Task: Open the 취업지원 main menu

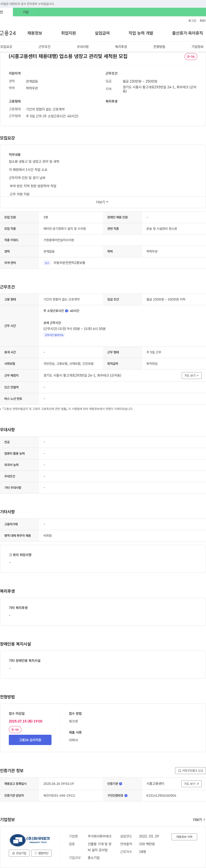Action: [68, 33]
